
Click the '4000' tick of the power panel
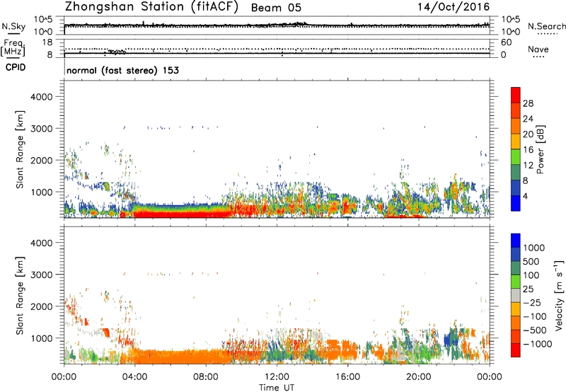42,97
